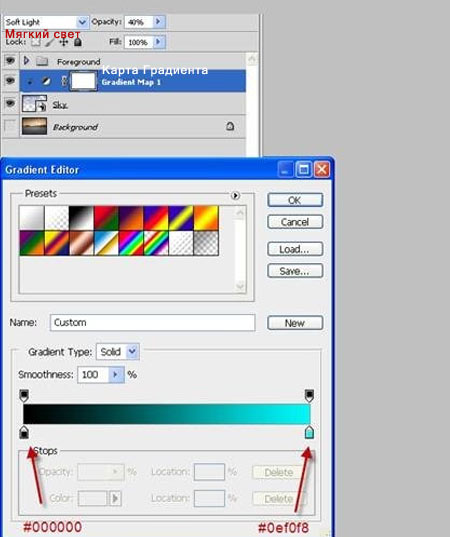
Task: Click the Save... button
Action: coord(295,271)
